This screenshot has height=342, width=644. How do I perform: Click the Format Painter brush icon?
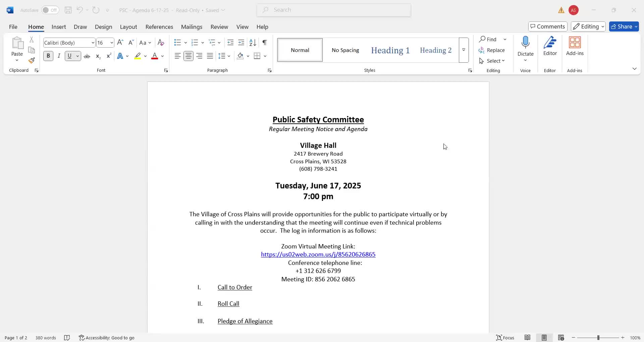(x=32, y=61)
